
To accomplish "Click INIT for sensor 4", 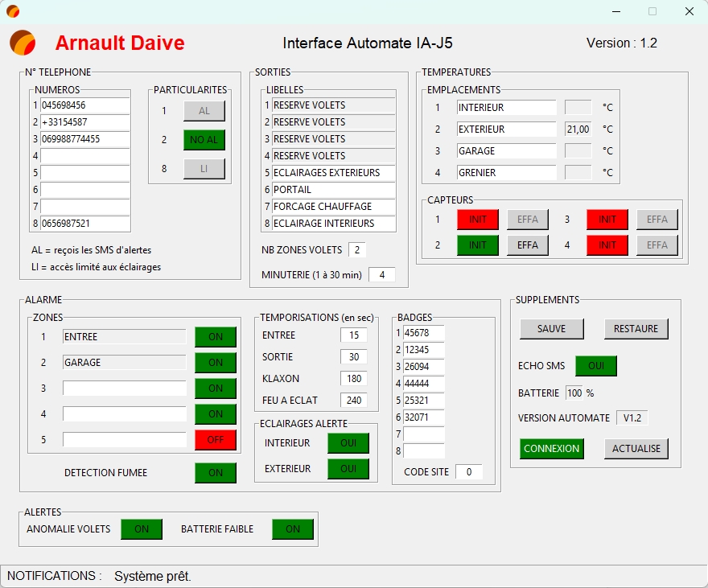I will [x=607, y=245].
